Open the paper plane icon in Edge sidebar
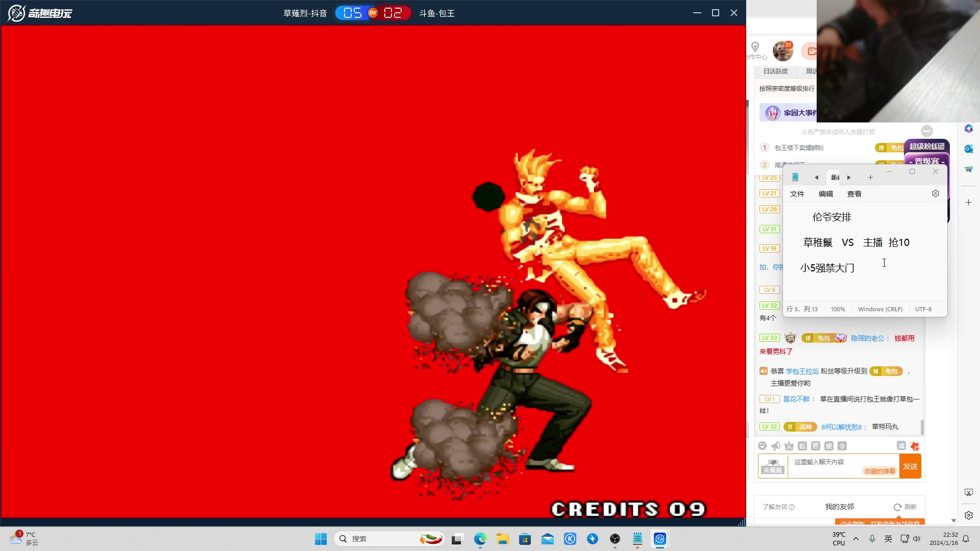Image resolution: width=980 pixels, height=551 pixels. point(968,169)
